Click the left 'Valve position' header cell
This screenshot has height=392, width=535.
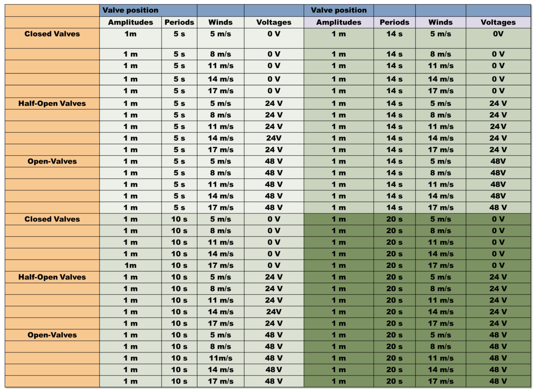(130, 10)
